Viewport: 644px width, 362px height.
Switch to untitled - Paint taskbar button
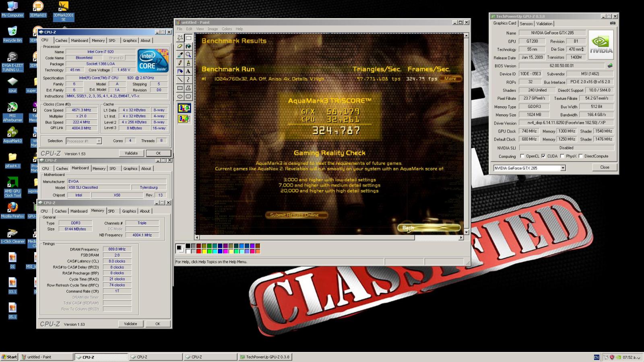point(47,357)
